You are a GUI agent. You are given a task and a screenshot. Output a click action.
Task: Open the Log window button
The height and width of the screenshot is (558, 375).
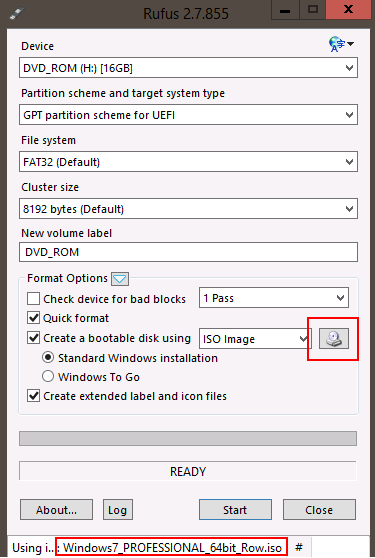pyautogui.click(x=118, y=510)
